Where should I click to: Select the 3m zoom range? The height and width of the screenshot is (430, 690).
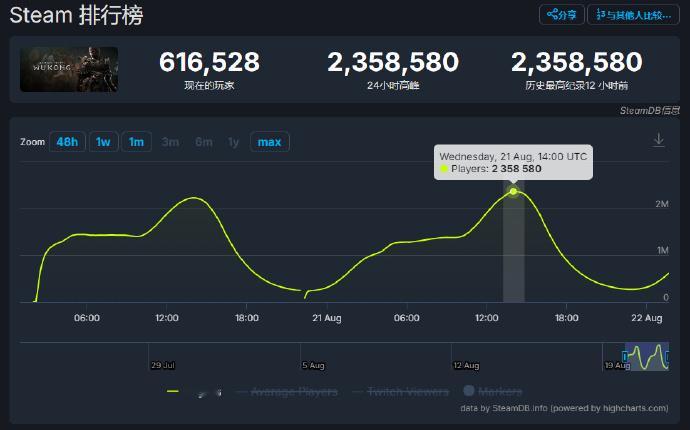170,142
